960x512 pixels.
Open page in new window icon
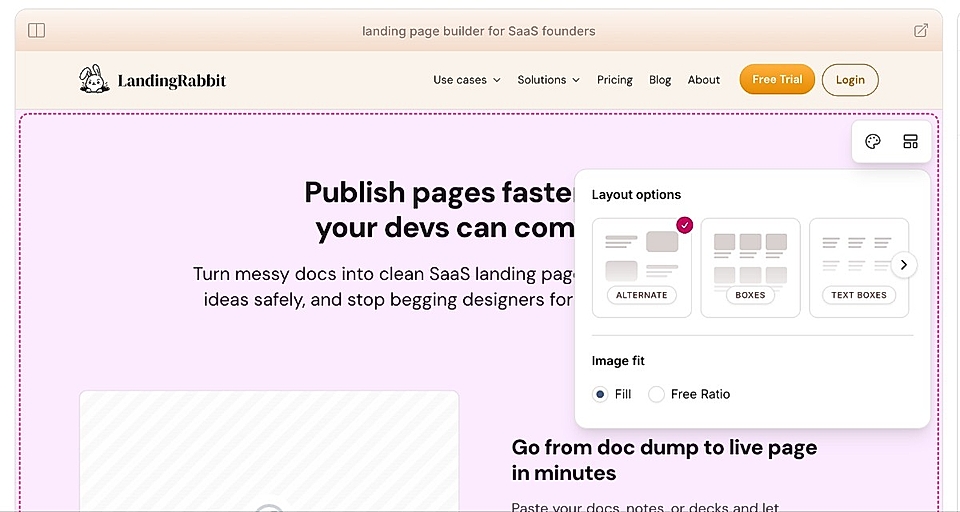(x=920, y=31)
